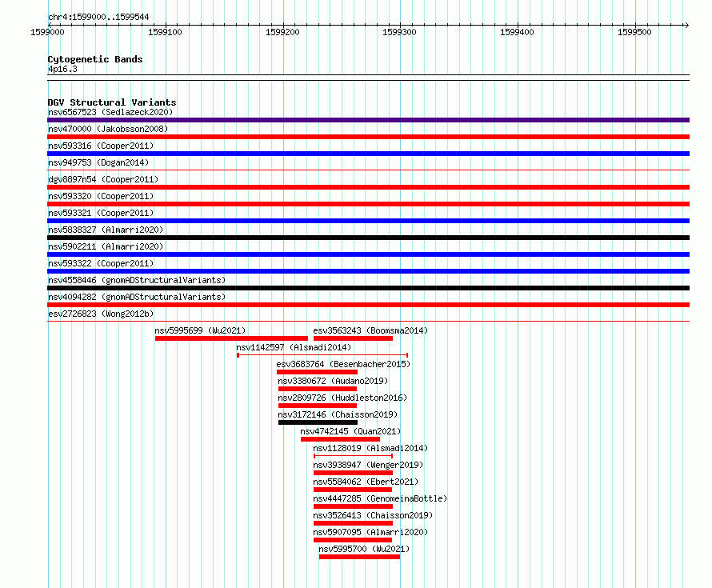Click the red esv3683764 variant bar
Screen dimensions: 712x588
click(x=317, y=372)
